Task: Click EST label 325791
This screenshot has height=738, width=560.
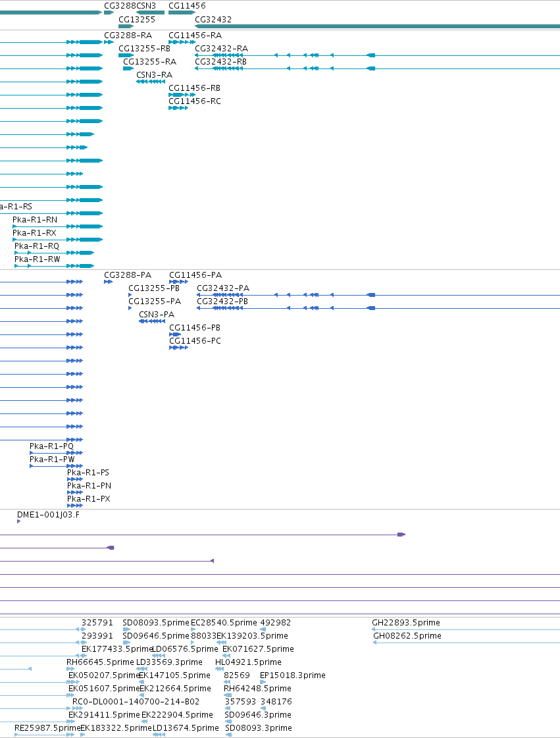Action: [97, 623]
